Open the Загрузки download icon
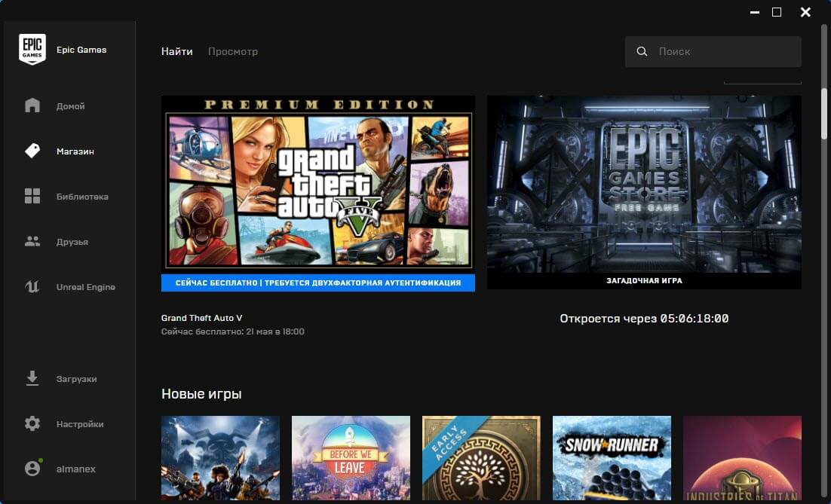This screenshot has height=504, width=831. [x=32, y=378]
